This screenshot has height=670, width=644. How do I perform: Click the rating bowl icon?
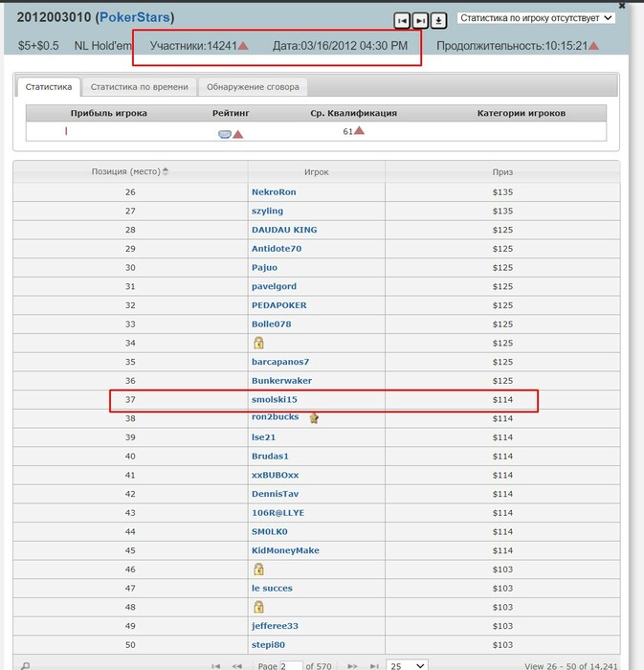(225, 134)
